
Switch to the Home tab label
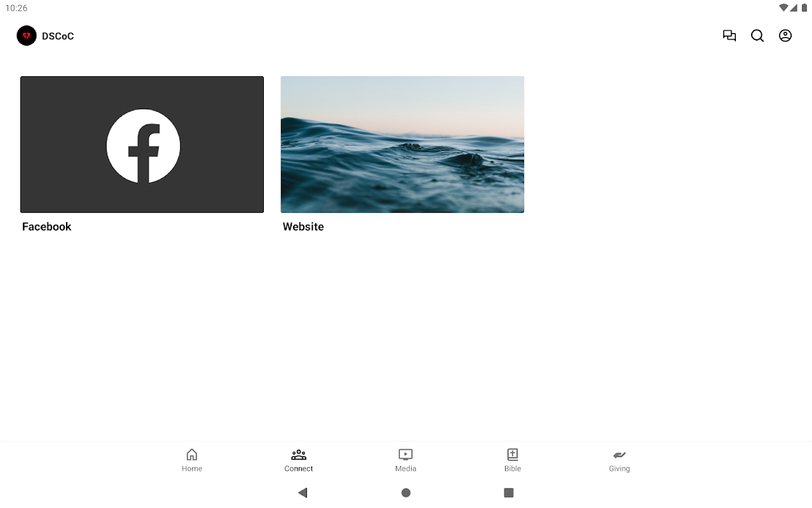pos(192,469)
